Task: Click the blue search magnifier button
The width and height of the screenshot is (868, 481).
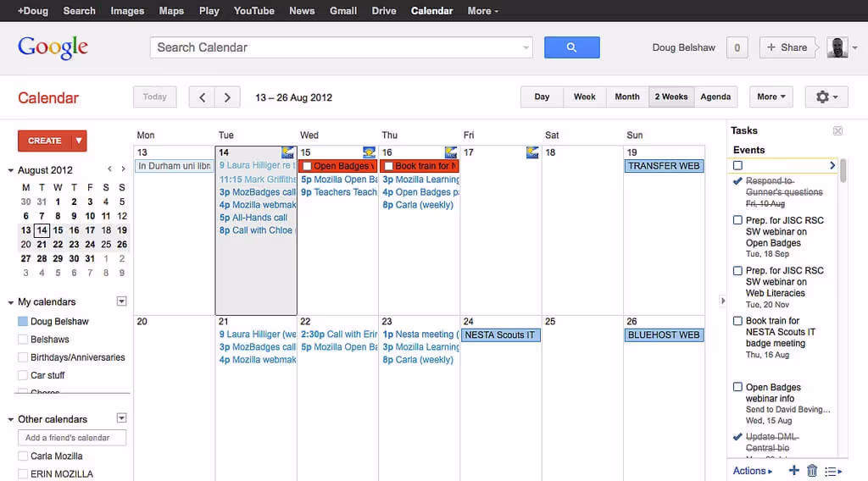Action: [571, 47]
